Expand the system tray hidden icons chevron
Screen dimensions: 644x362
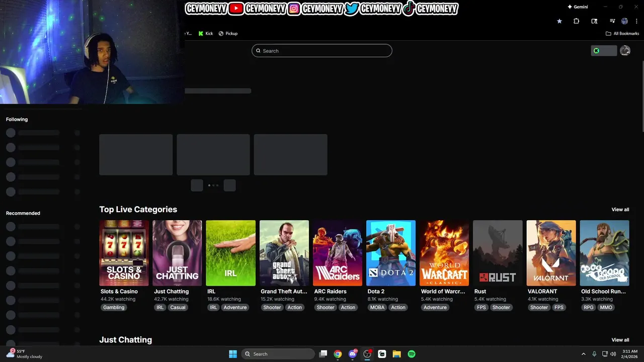[584, 354]
